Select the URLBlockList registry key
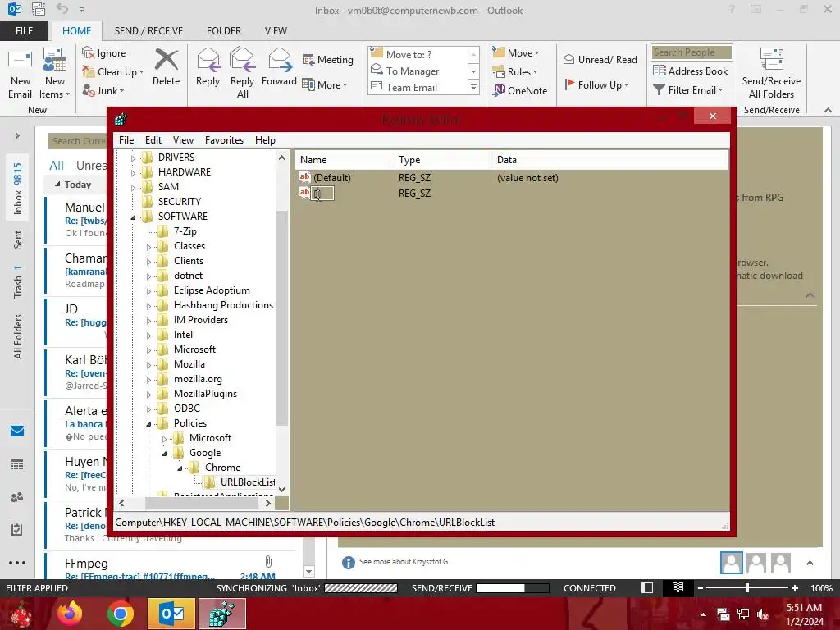The height and width of the screenshot is (630, 840). (x=248, y=482)
